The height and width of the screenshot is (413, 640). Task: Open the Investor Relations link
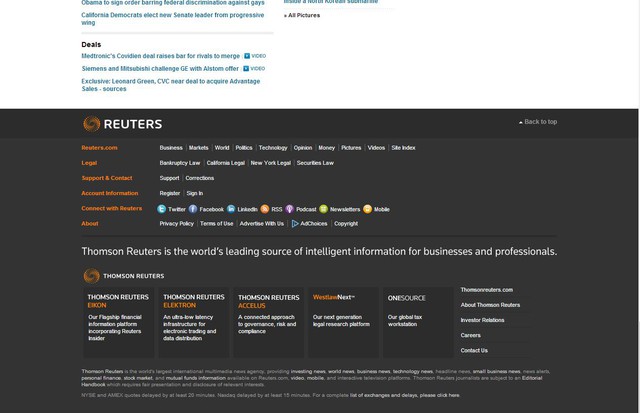[x=482, y=320]
